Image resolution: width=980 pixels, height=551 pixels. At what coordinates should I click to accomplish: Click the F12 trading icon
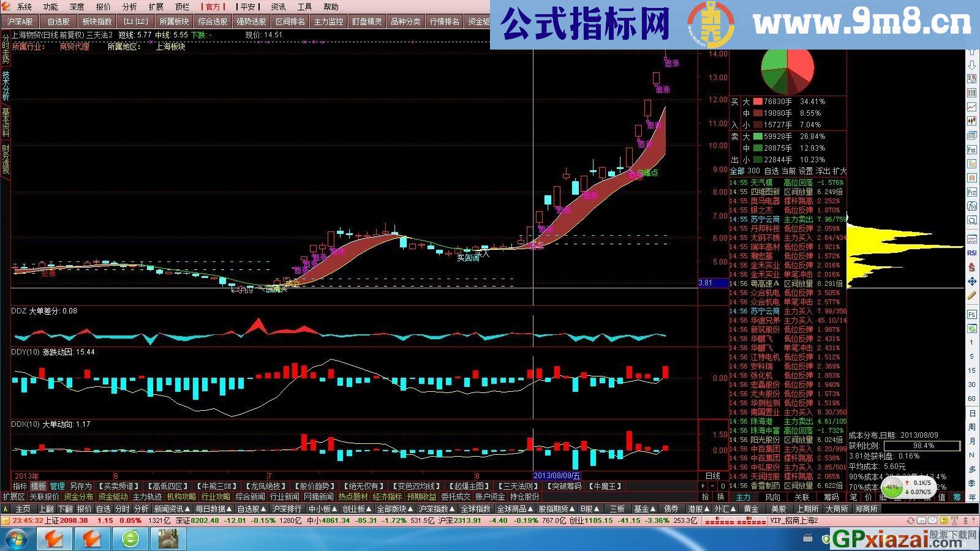972,192
